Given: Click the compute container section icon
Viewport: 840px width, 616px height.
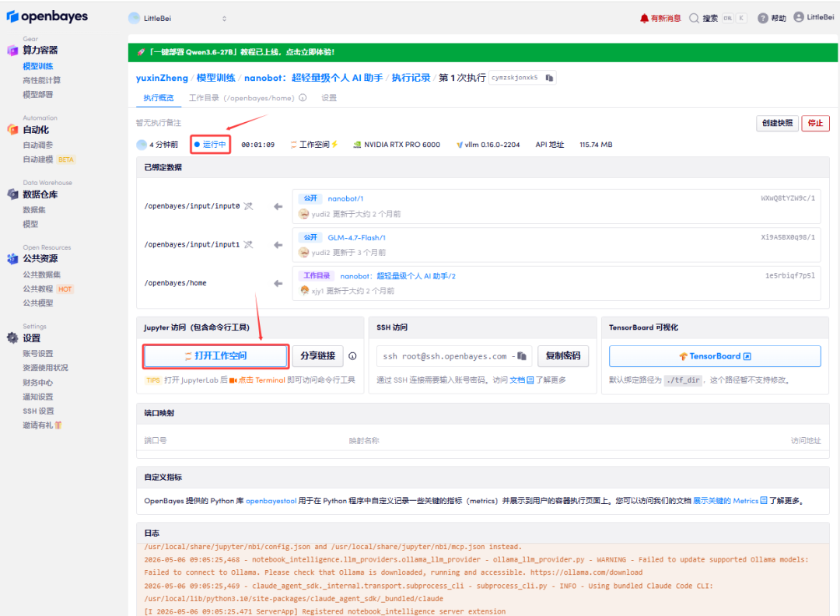Looking at the screenshot, I should [12, 51].
